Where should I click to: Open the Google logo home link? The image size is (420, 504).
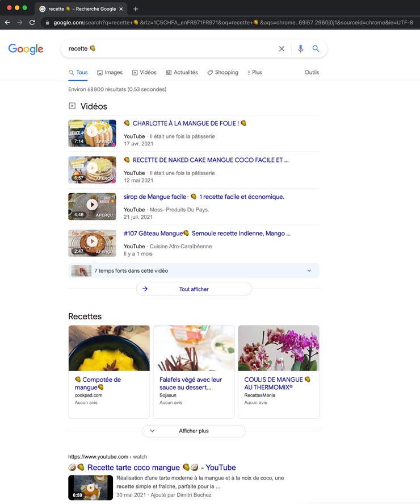point(26,49)
